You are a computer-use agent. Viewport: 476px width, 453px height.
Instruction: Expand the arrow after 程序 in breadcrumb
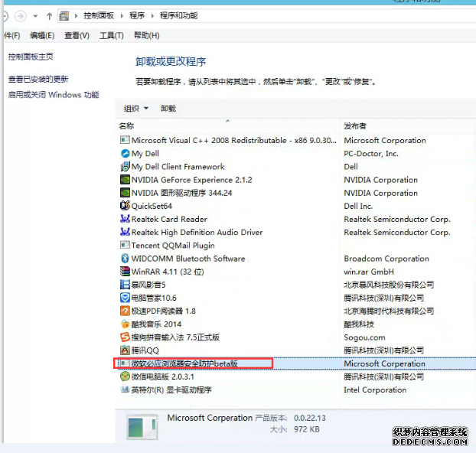tap(152, 16)
